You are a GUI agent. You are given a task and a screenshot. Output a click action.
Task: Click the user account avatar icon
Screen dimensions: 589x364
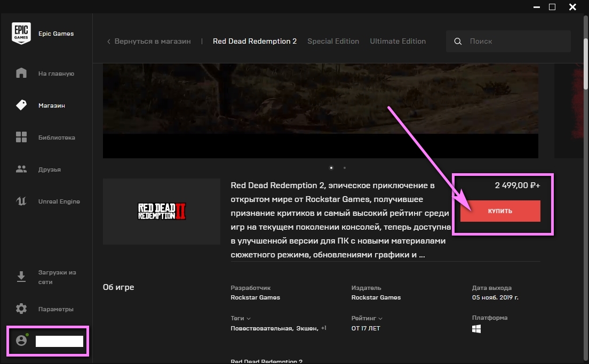[21, 341]
